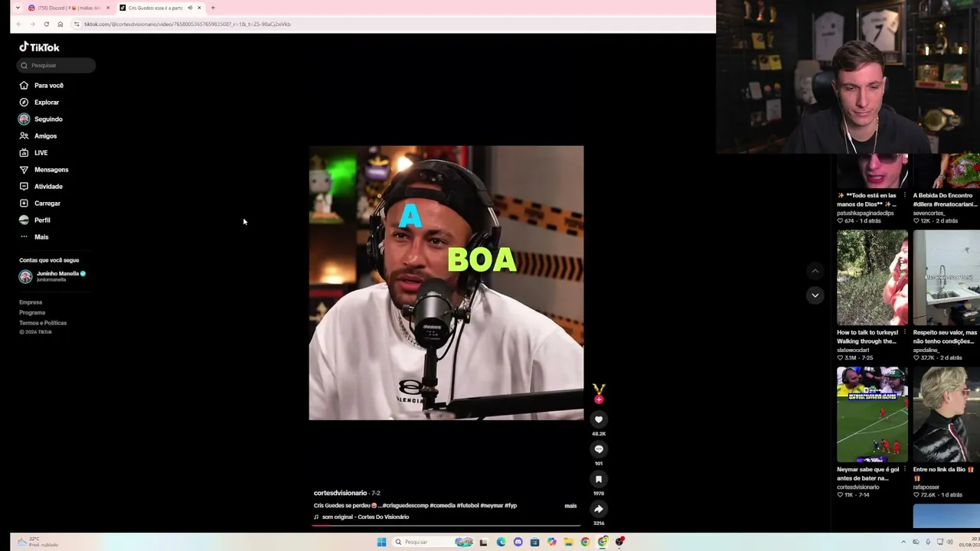Pause the Neymar video player
Screen dimensions: 980x551
tap(446, 283)
